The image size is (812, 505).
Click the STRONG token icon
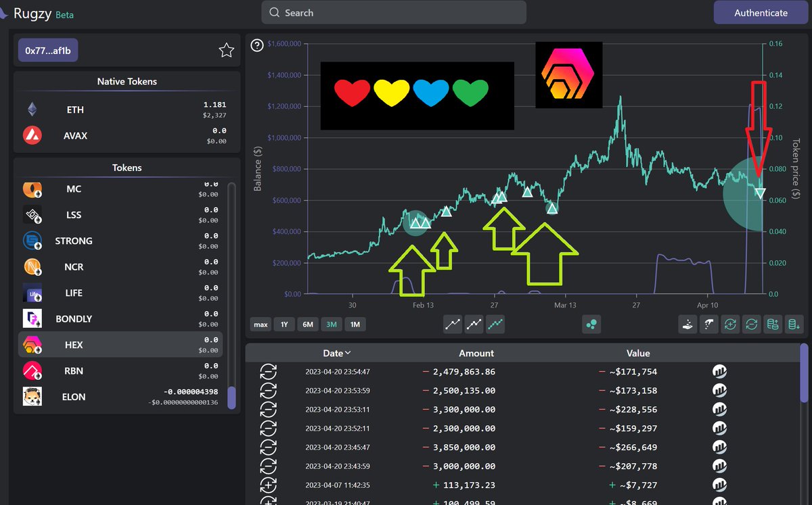(32, 241)
